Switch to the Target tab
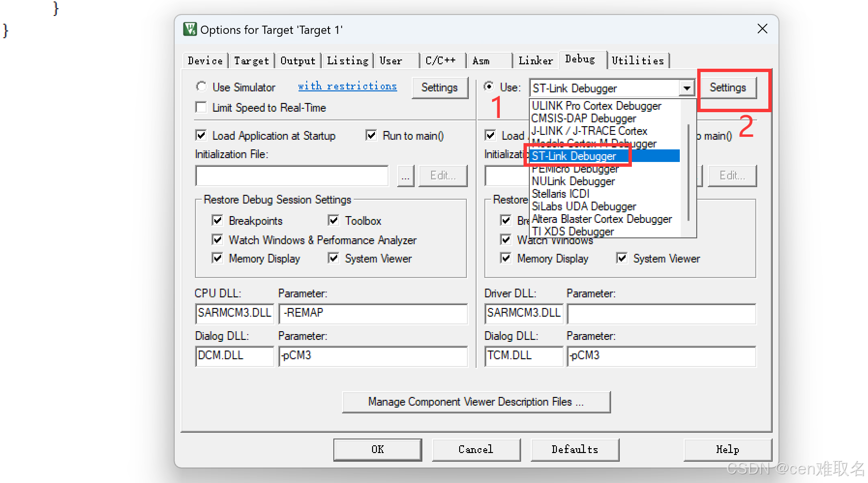Image resolution: width=868 pixels, height=483 pixels. point(251,61)
